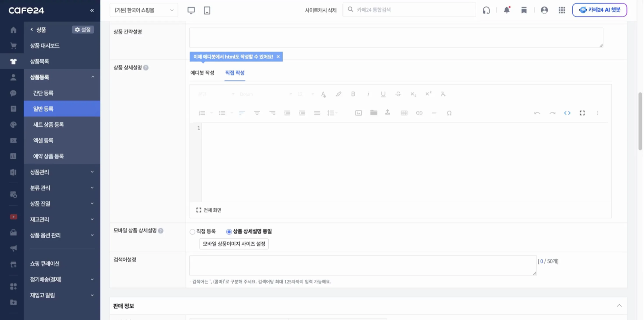Click the 검색어설정 input field

click(362, 265)
